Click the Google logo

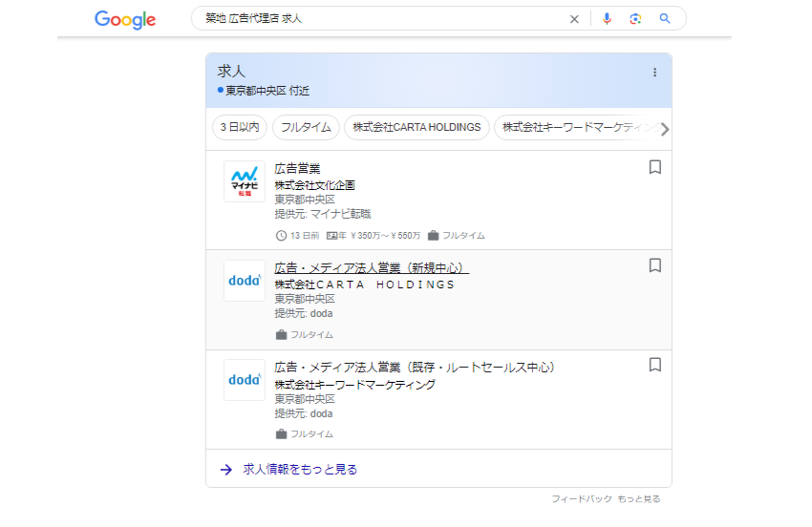click(125, 20)
